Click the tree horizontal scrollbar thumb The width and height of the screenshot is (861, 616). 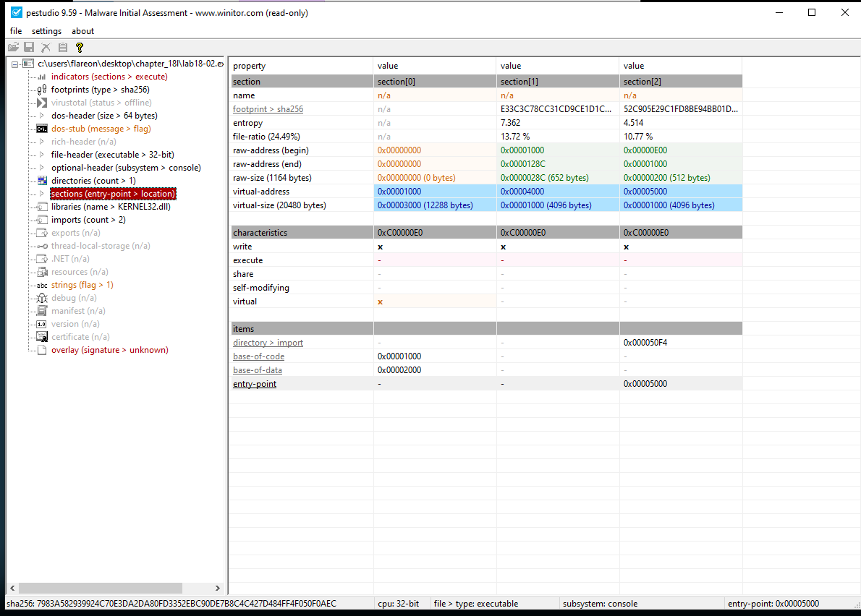[x=101, y=588]
